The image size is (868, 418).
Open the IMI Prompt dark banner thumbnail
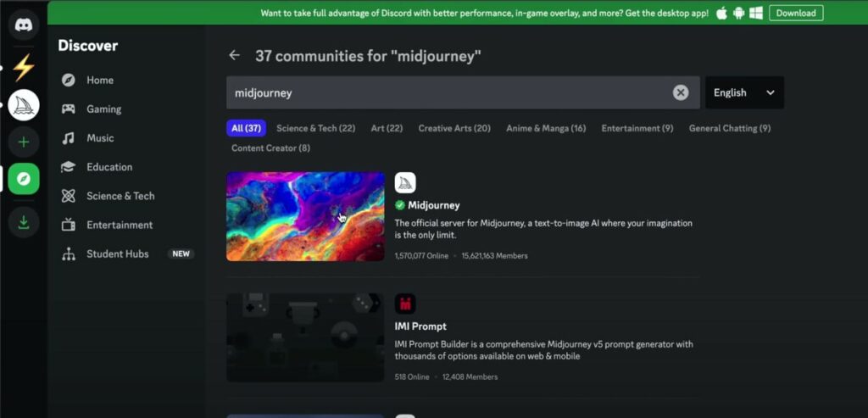(x=305, y=337)
